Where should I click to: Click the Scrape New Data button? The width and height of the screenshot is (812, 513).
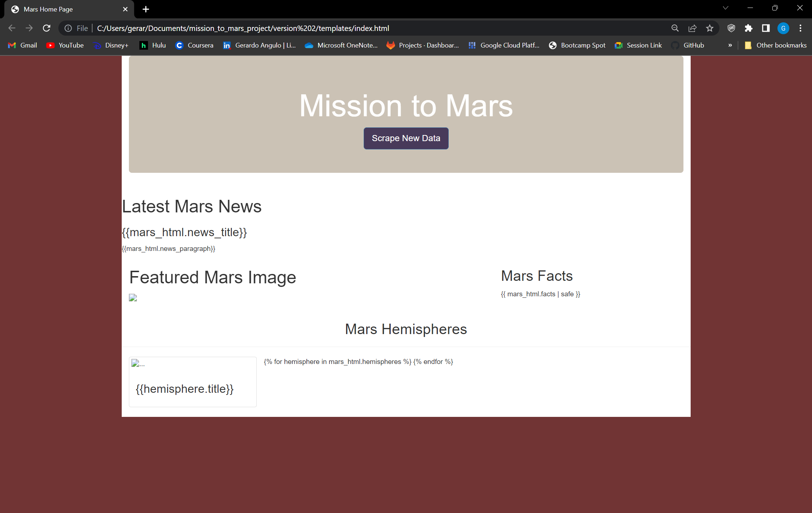(x=406, y=138)
